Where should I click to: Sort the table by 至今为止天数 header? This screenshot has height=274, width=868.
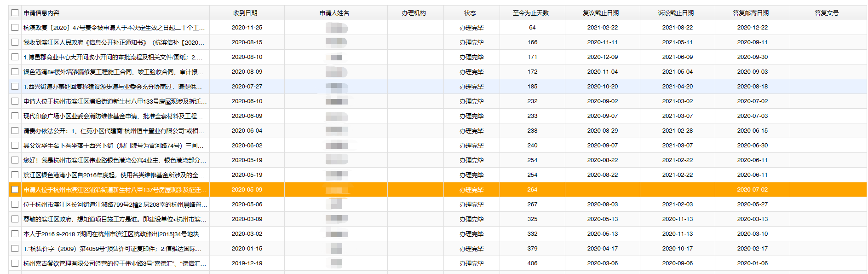(x=531, y=13)
